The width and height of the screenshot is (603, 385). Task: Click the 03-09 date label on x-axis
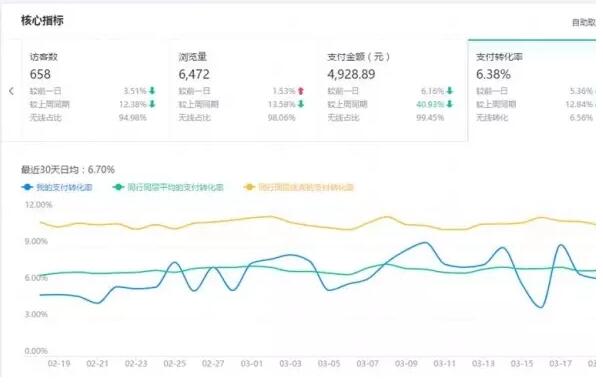click(406, 363)
